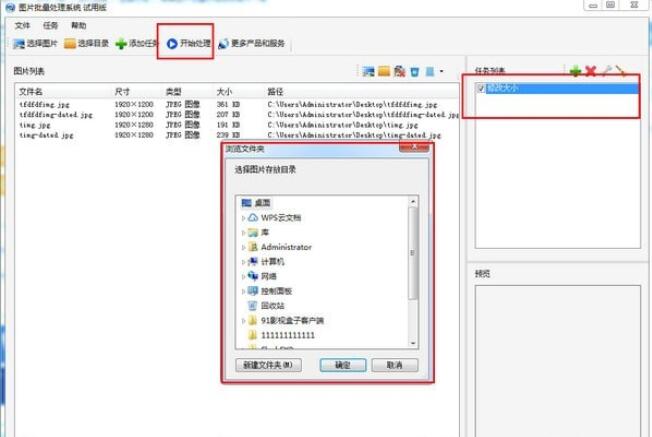Click the path cell of timg.jpg
Viewport: 652px width, 437px height.
pyautogui.click(x=343, y=125)
